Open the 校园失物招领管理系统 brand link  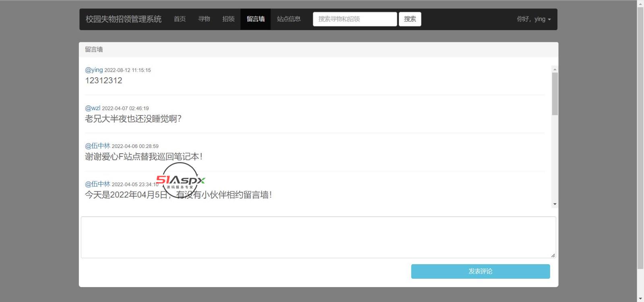click(124, 19)
